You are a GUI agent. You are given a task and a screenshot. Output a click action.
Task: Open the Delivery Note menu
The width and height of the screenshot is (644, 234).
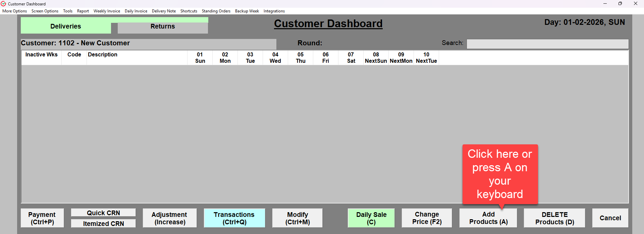pos(164,11)
